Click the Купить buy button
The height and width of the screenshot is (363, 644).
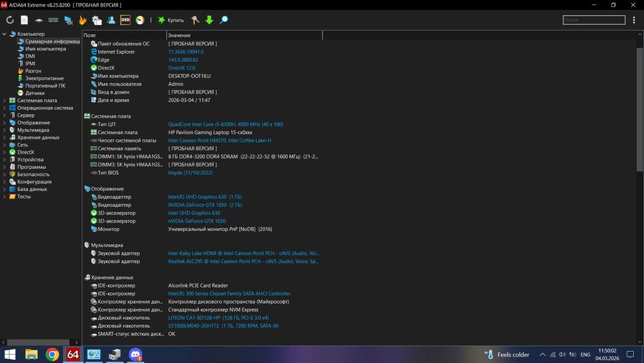tap(171, 20)
